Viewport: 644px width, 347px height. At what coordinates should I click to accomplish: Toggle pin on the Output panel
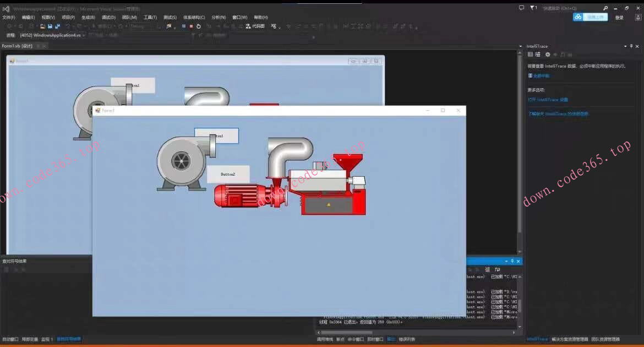pyautogui.click(x=512, y=261)
